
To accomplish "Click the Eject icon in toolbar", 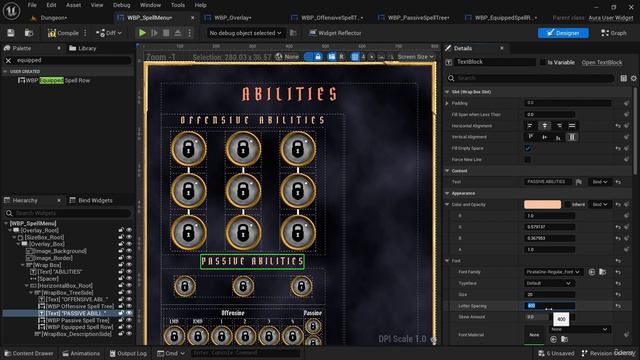I will coord(178,33).
